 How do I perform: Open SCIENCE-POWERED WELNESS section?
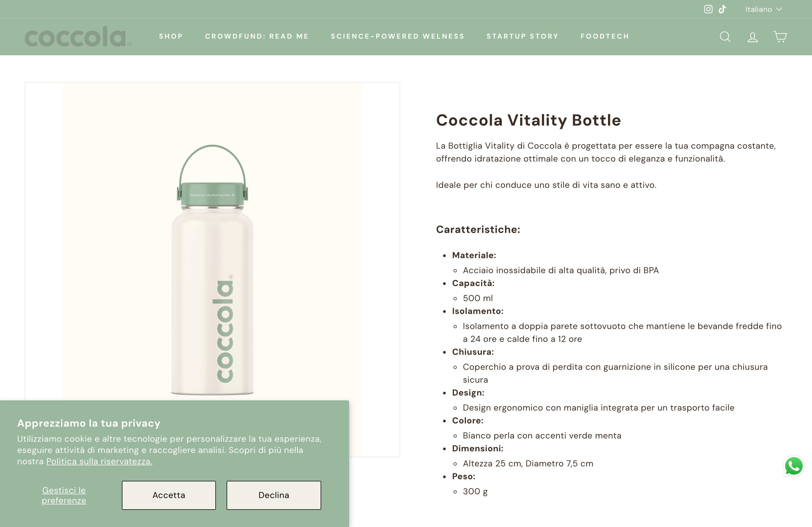pyautogui.click(x=397, y=36)
